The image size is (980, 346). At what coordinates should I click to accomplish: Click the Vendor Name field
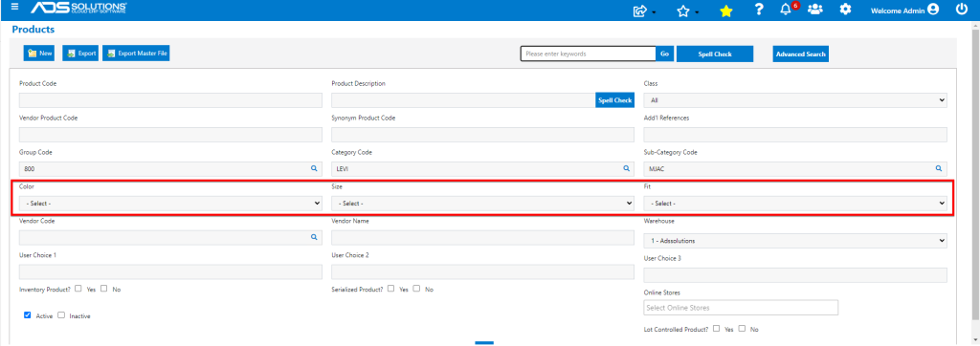pos(482,237)
